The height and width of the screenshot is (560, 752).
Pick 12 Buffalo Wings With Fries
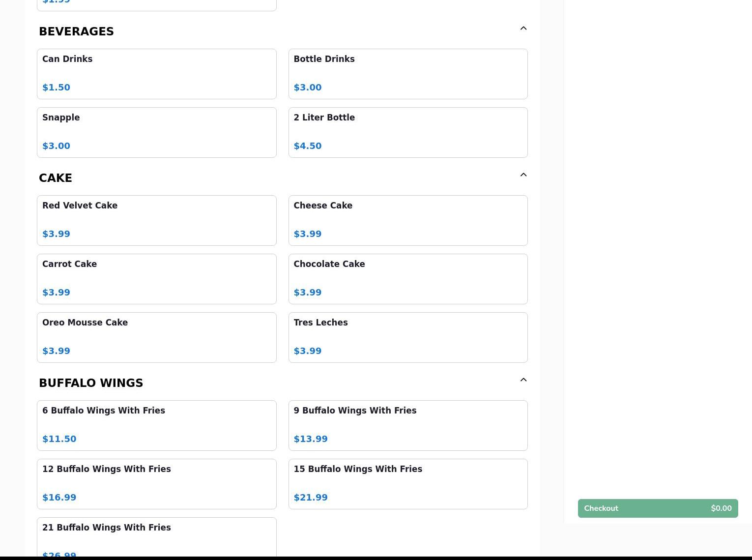[x=156, y=484]
